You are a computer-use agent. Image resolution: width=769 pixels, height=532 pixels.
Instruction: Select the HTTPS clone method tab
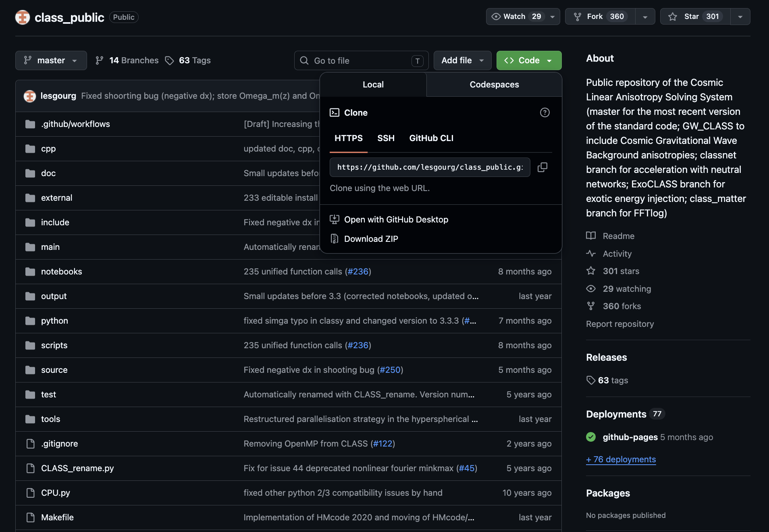tap(349, 138)
